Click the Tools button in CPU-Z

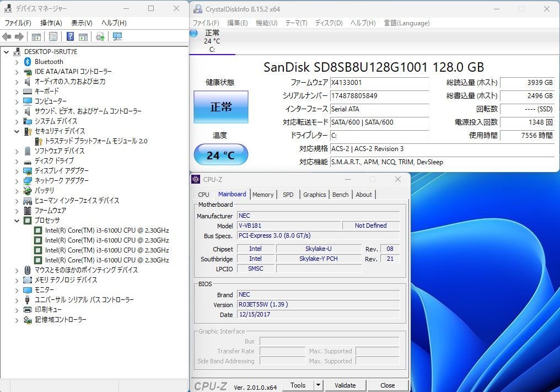click(298, 385)
